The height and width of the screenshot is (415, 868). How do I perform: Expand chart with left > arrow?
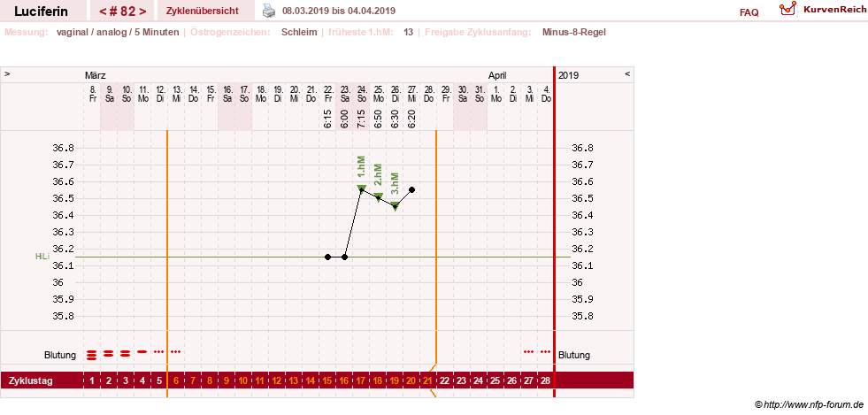8,73
